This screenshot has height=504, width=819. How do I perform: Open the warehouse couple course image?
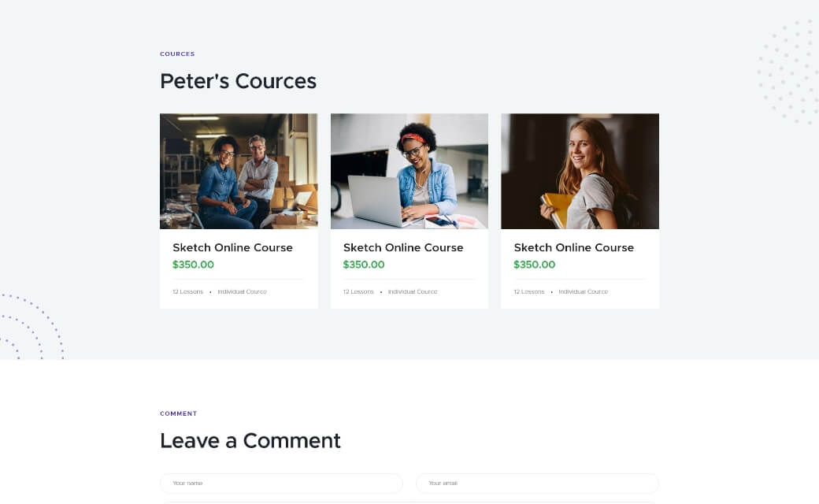(239, 172)
